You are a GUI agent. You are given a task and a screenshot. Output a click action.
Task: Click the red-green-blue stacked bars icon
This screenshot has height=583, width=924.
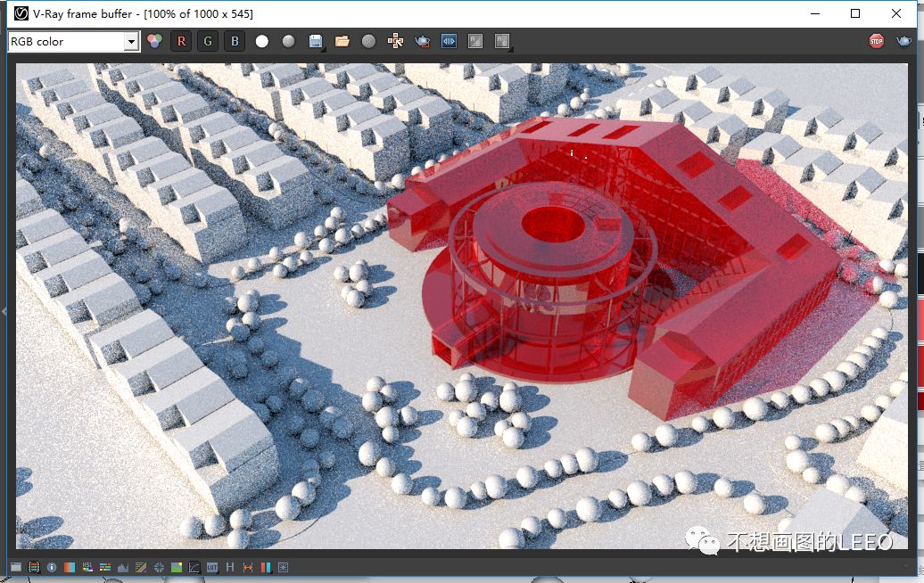[x=34, y=567]
